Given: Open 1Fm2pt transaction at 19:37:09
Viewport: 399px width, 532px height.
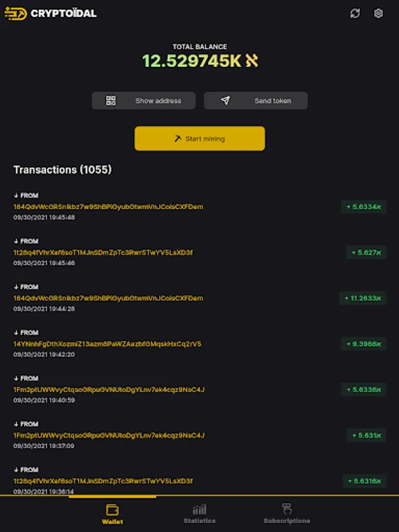Looking at the screenshot, I should pyautogui.click(x=109, y=436).
